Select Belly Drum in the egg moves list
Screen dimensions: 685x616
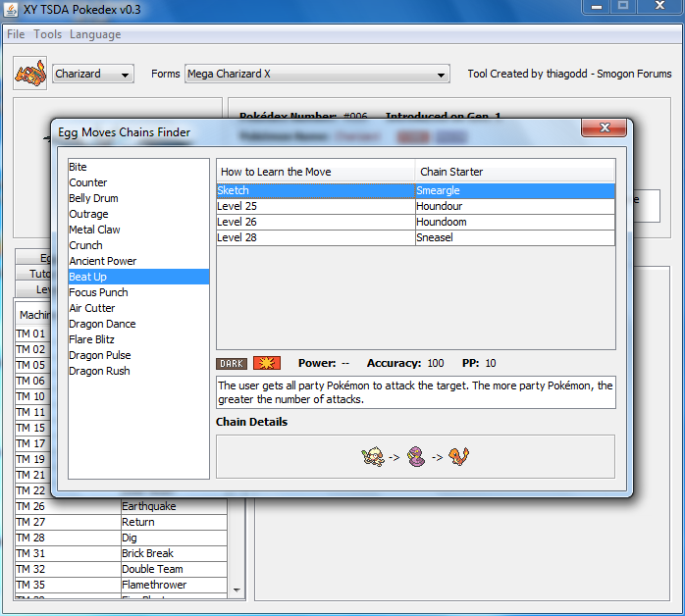coord(138,198)
